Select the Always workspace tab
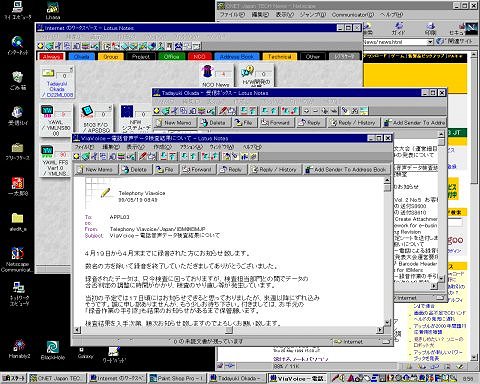 point(51,57)
